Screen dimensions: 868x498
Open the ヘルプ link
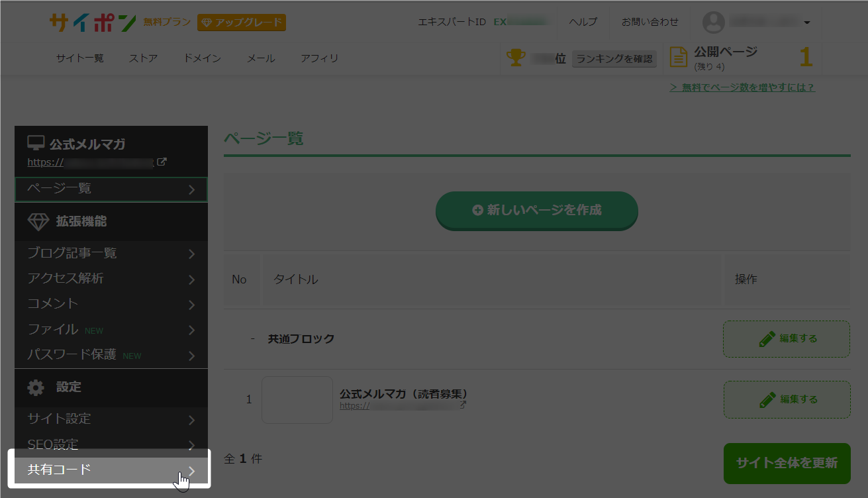[x=583, y=22]
